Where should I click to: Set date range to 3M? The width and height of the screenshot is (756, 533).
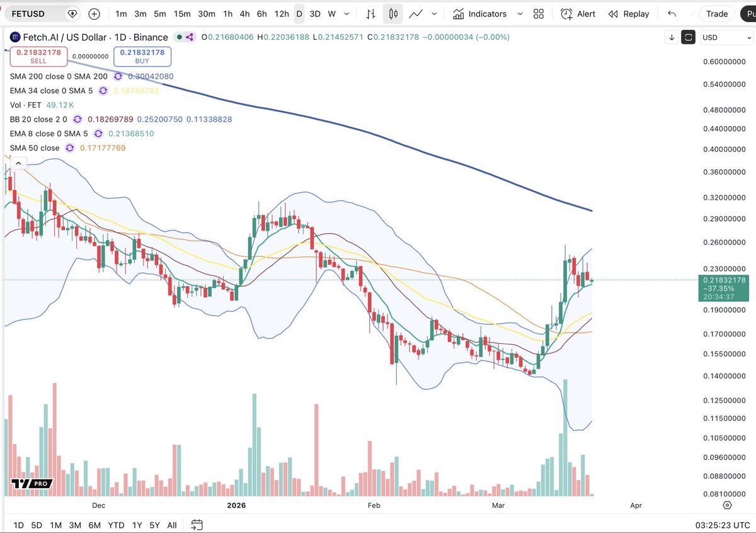click(75, 525)
